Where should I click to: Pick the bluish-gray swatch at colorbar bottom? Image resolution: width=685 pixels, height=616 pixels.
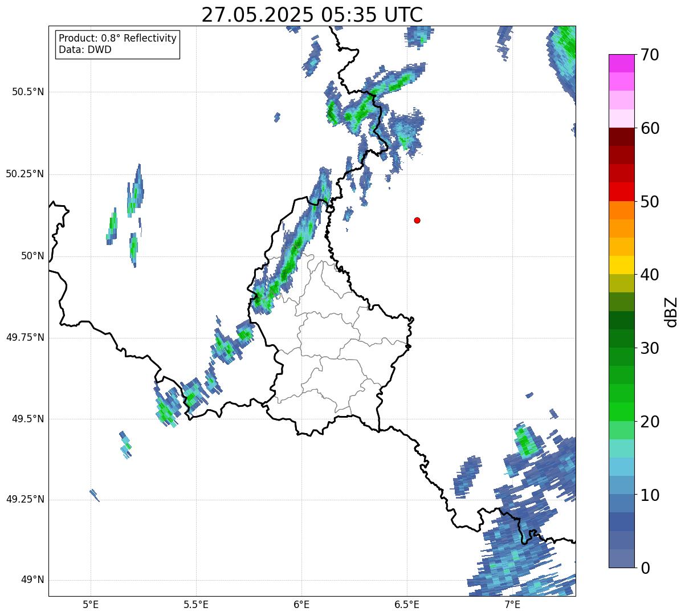(622, 558)
